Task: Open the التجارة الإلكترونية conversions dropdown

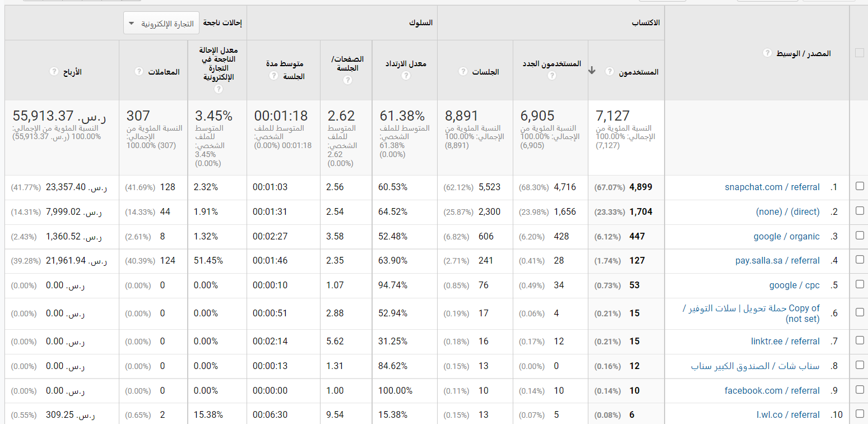Action: coord(161,24)
